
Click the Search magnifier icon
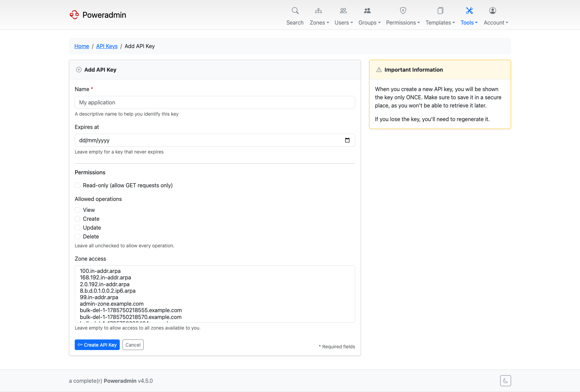(x=295, y=11)
